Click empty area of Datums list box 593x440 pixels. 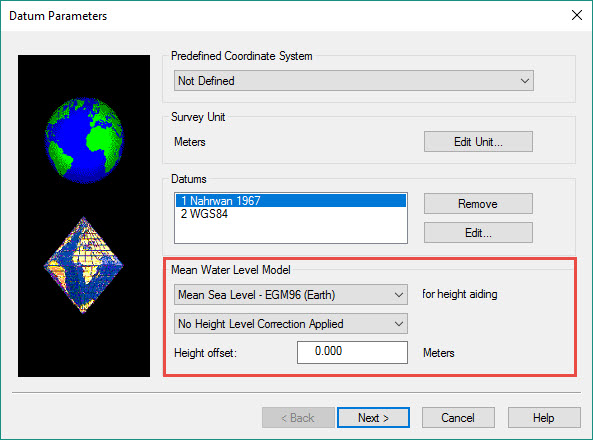point(290,232)
